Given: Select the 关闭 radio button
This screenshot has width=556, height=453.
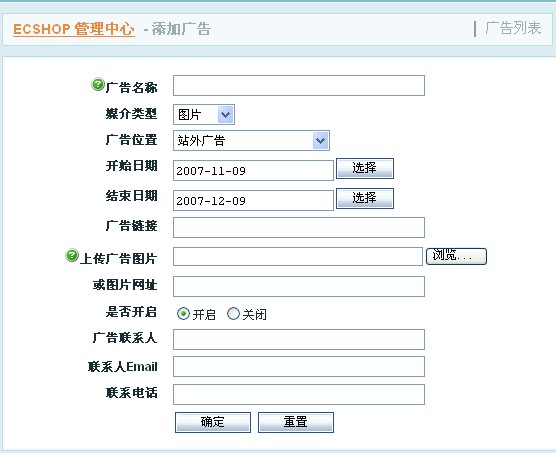Looking at the screenshot, I should click(233, 314).
